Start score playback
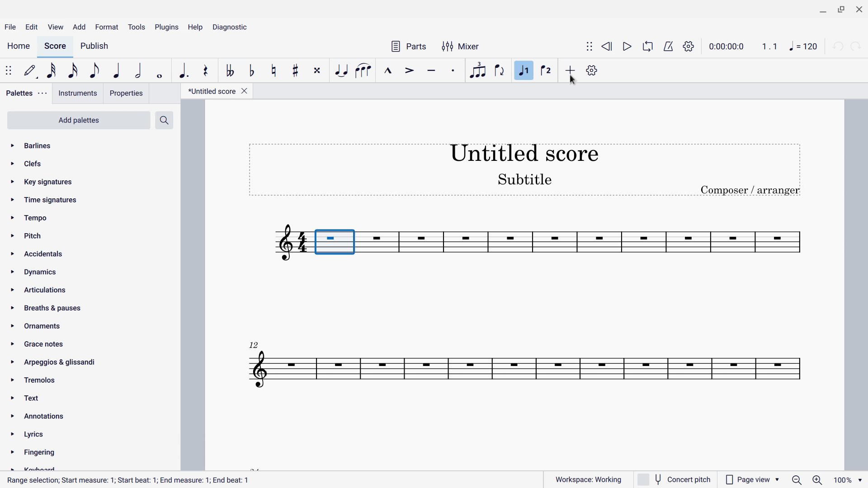868x488 pixels. tap(627, 47)
